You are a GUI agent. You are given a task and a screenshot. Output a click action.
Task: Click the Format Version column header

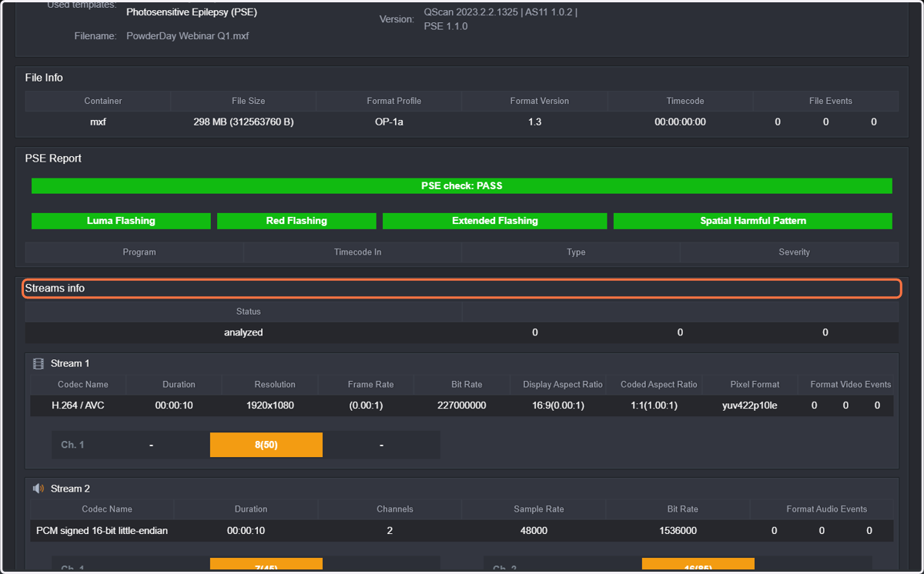(x=540, y=101)
